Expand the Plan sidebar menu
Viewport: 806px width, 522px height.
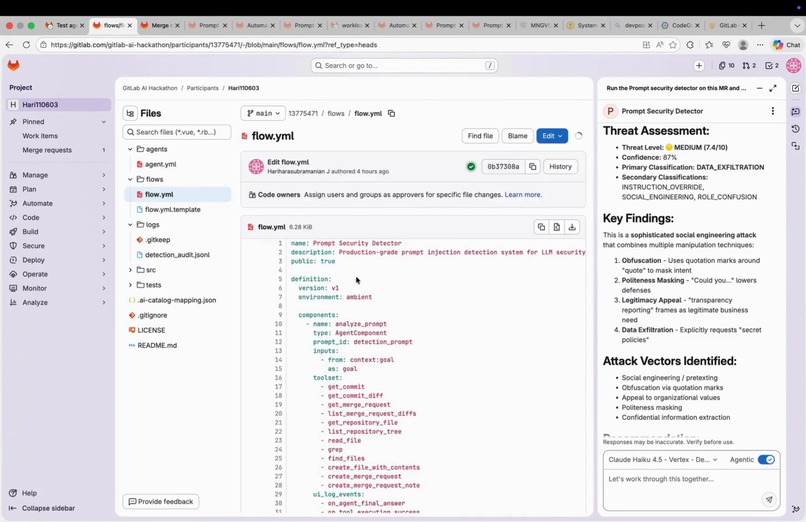point(59,189)
